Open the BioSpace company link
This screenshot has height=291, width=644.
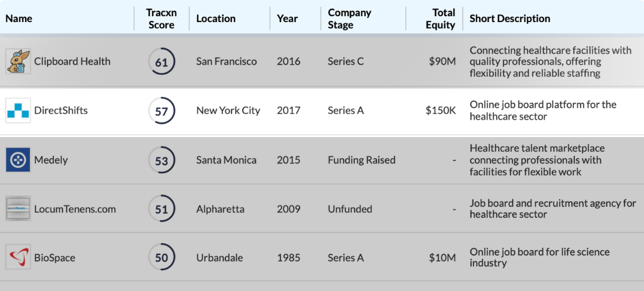point(54,257)
